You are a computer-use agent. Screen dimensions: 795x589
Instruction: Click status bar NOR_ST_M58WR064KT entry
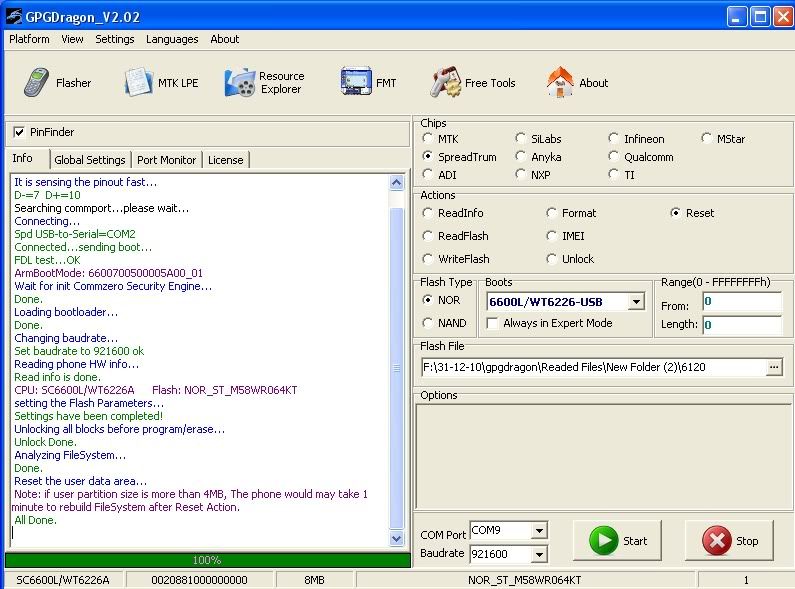(x=524, y=580)
